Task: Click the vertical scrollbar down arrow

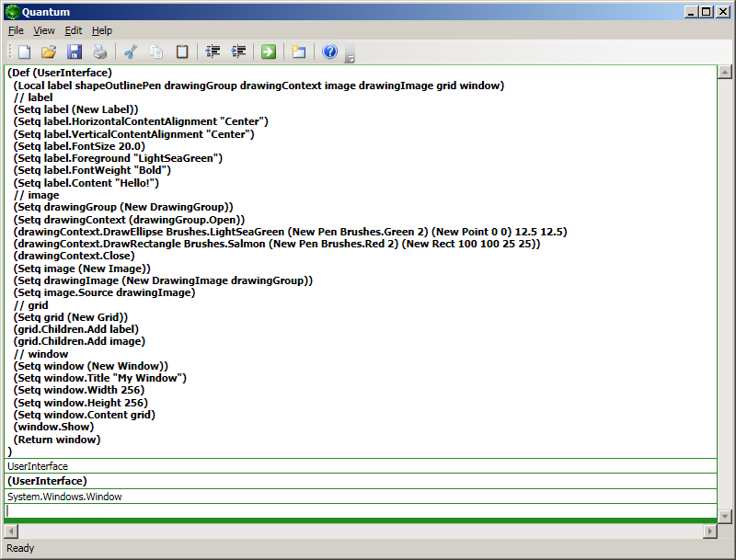Action: point(725,517)
